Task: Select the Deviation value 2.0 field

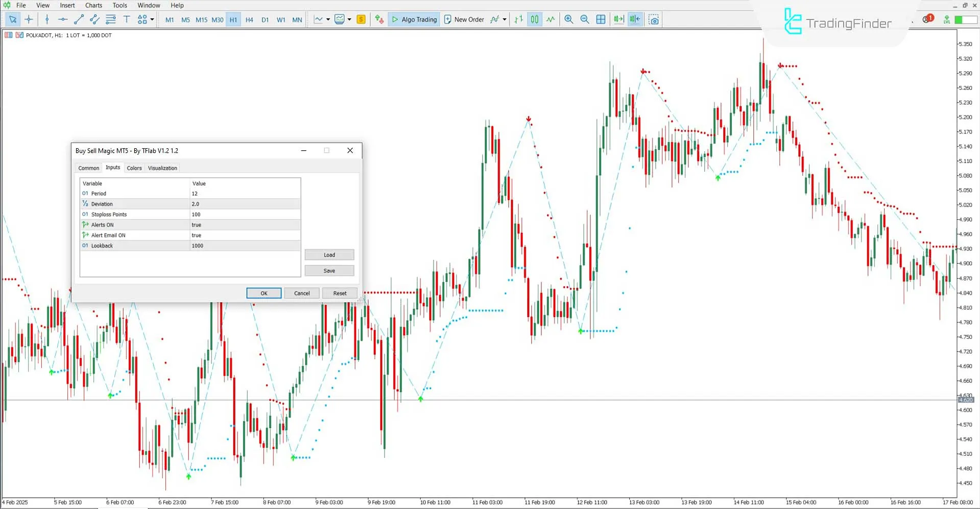Action: [x=245, y=203]
